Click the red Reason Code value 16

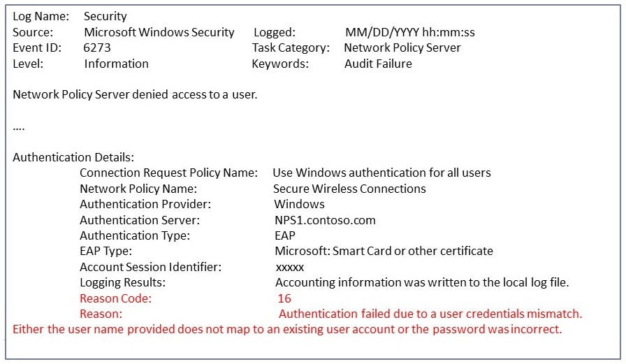(x=284, y=298)
